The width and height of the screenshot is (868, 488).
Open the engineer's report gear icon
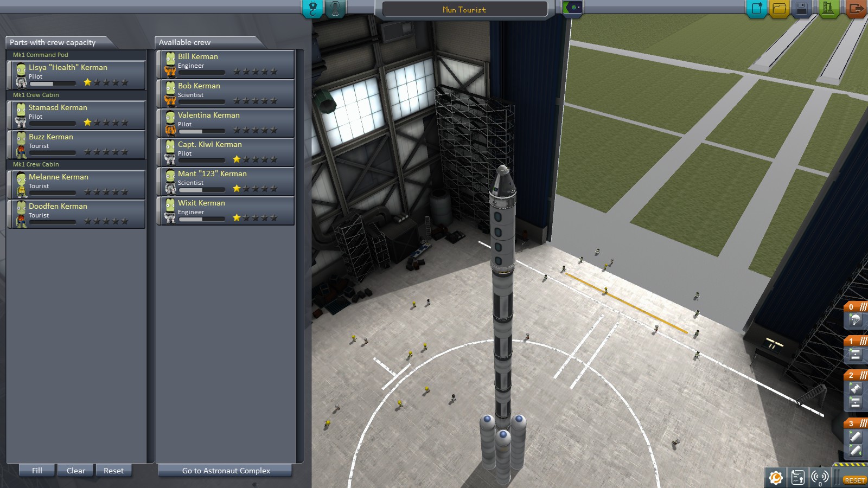775,478
